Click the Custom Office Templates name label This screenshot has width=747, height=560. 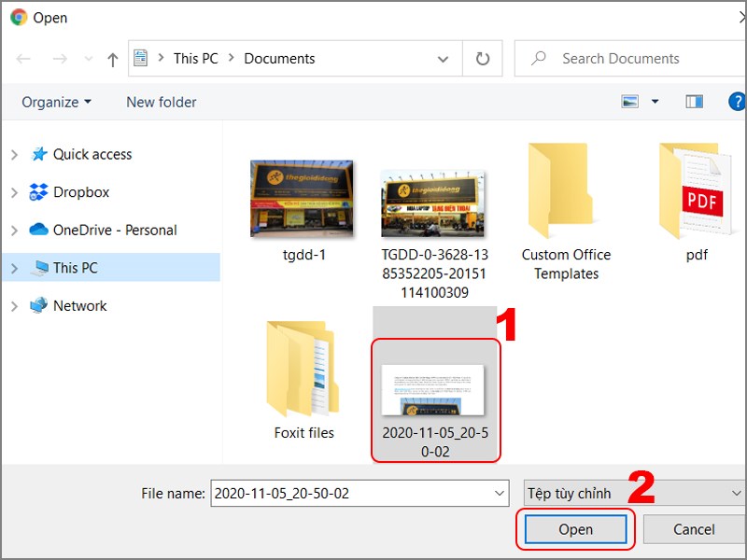point(567,264)
